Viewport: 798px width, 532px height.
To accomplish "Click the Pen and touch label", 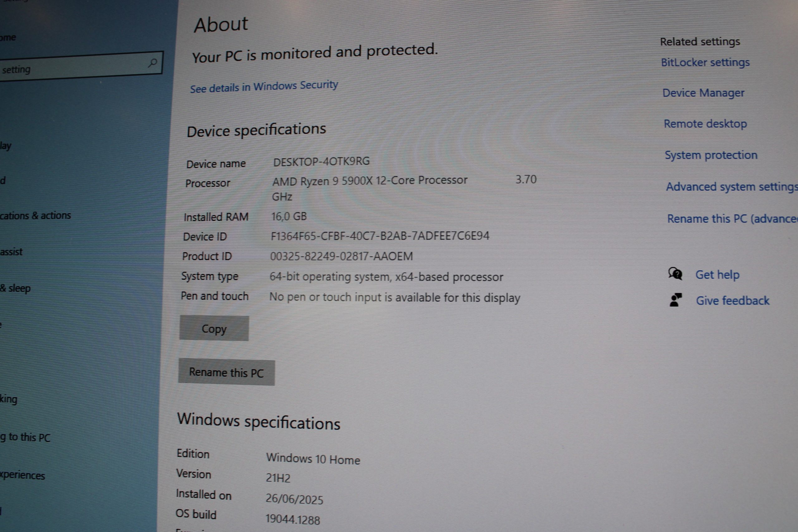I will (x=214, y=296).
